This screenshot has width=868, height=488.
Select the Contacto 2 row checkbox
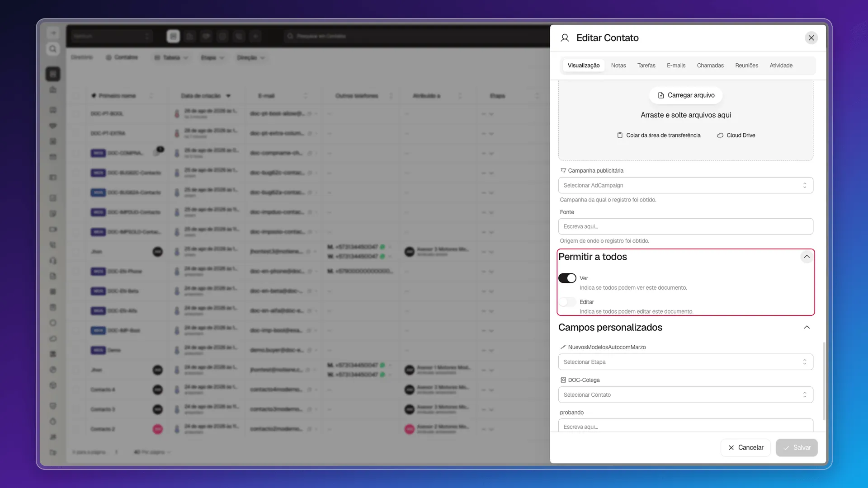click(76, 429)
